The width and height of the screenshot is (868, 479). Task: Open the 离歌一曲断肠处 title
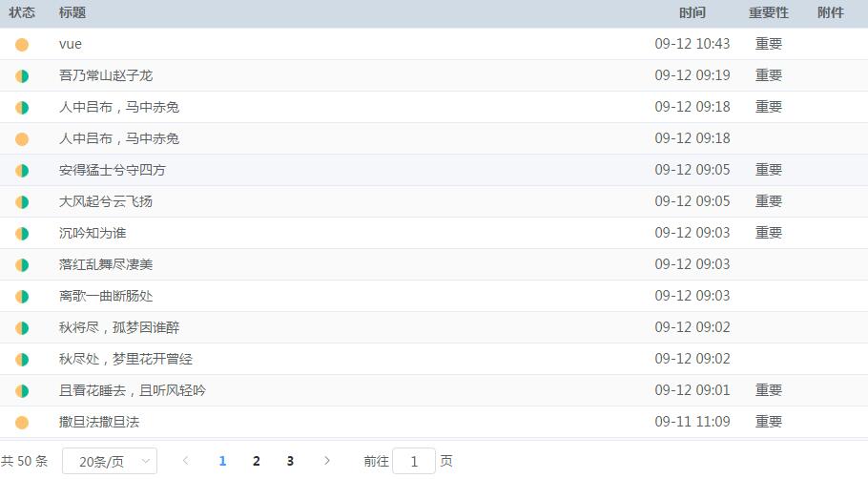pos(106,296)
